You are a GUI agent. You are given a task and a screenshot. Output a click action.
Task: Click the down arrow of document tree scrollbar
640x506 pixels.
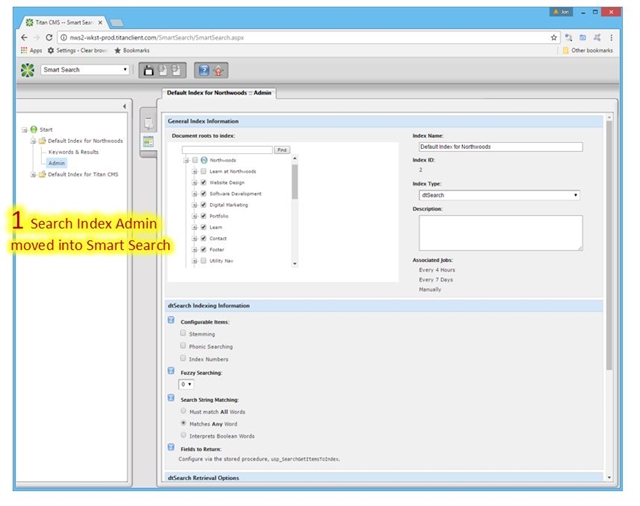coord(295,264)
